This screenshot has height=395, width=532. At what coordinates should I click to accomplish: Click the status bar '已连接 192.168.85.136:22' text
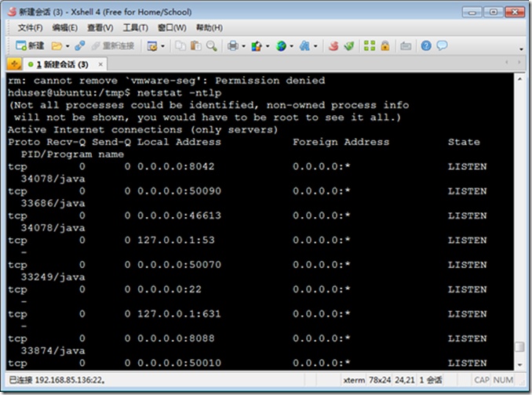tap(56, 380)
